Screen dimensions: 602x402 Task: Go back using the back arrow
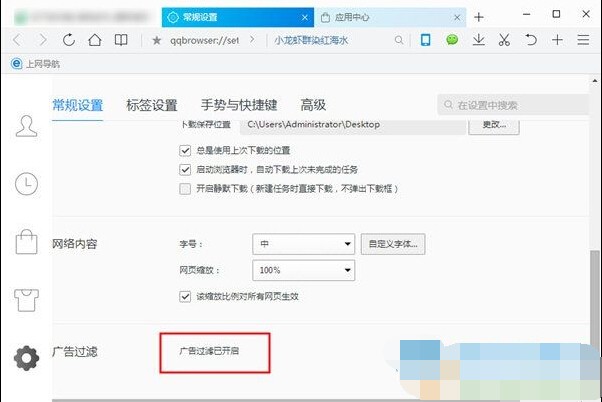pos(17,40)
